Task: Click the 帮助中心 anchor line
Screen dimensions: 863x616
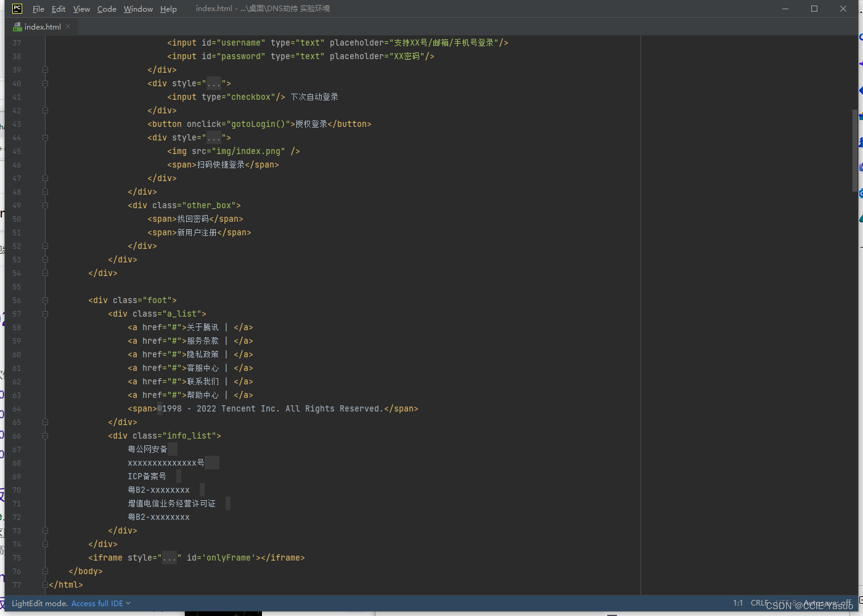Action: pyautogui.click(x=190, y=395)
